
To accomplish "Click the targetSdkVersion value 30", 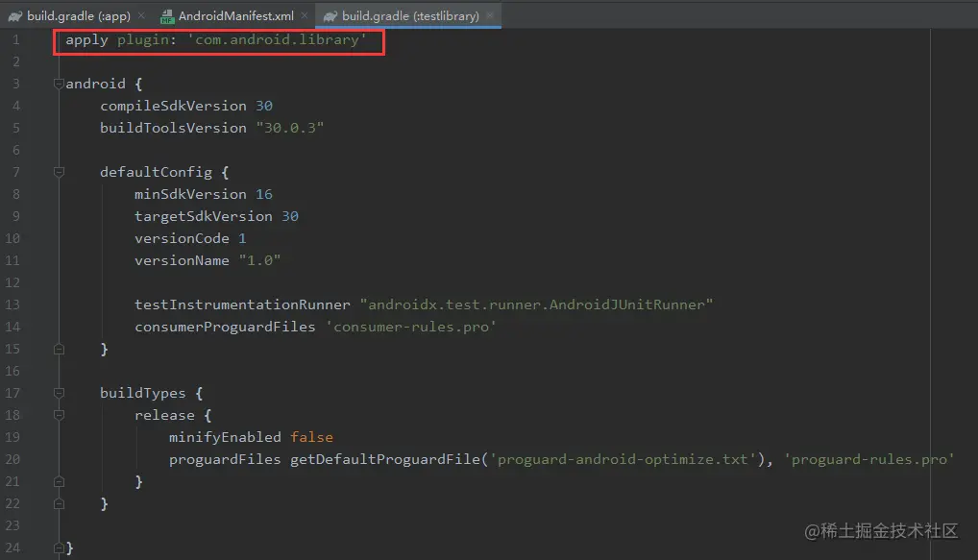I will [290, 216].
